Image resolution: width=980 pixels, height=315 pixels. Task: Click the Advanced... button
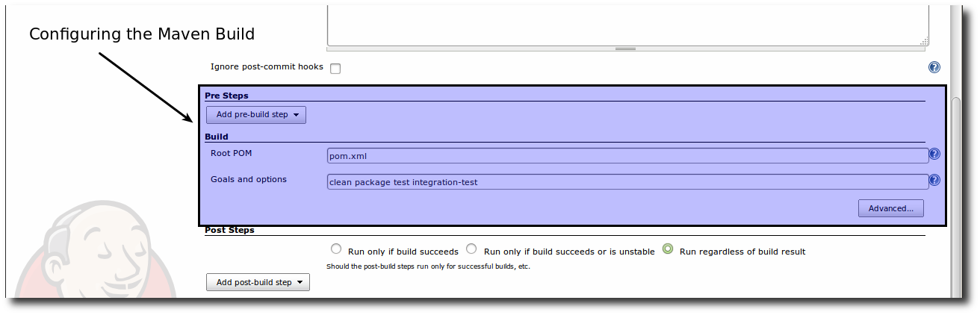click(x=891, y=208)
